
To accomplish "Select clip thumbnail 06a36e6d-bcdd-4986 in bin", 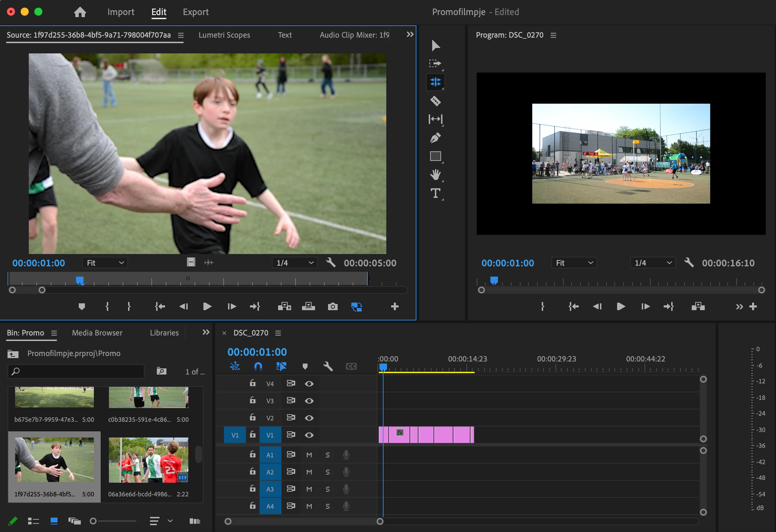I will (x=148, y=460).
